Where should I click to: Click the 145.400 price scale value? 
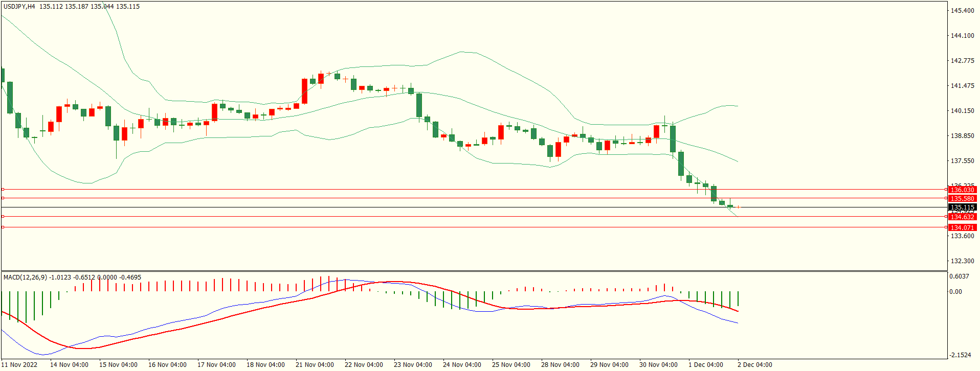pyautogui.click(x=962, y=11)
